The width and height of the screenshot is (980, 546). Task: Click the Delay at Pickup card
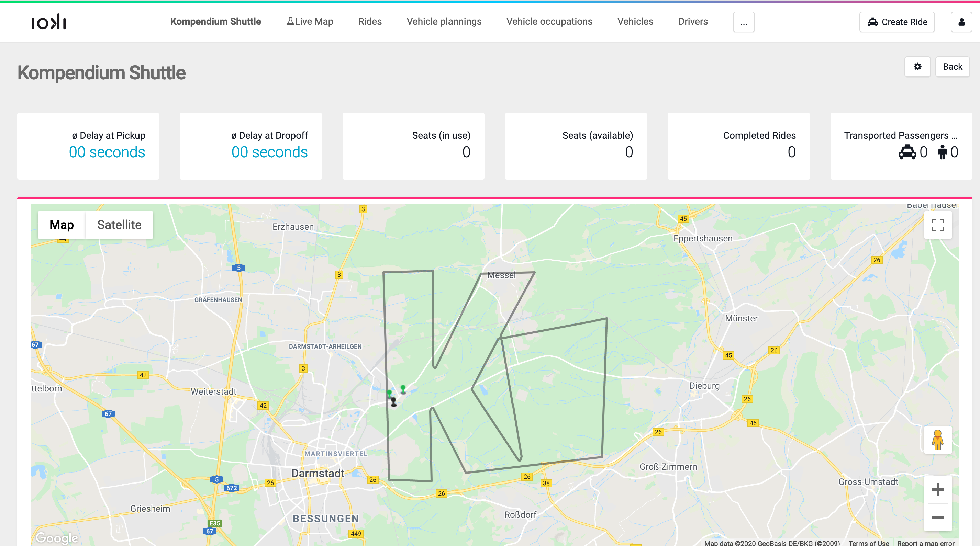point(88,146)
